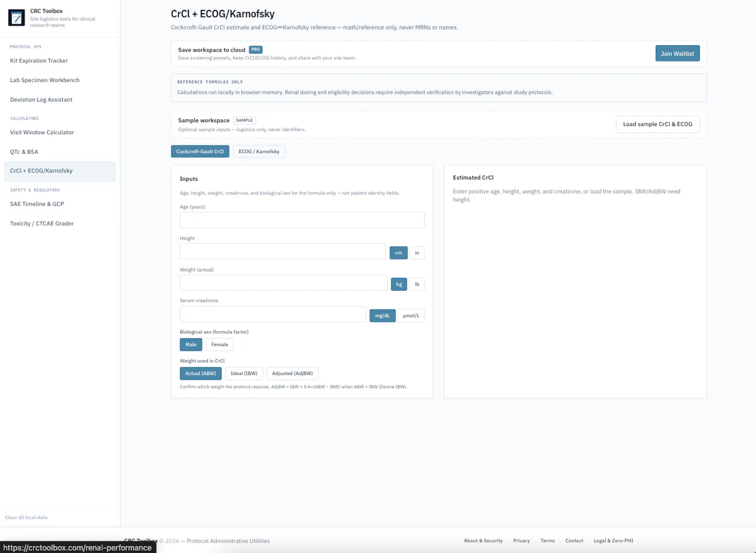Load sample CrCl & ECOG
The width and height of the screenshot is (756, 553).
click(657, 124)
